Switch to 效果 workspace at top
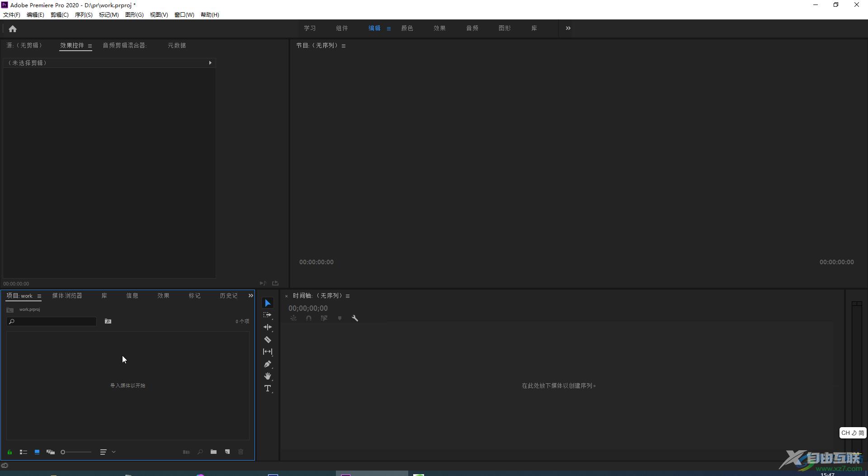Viewport: 868px width, 476px height. coord(439,28)
